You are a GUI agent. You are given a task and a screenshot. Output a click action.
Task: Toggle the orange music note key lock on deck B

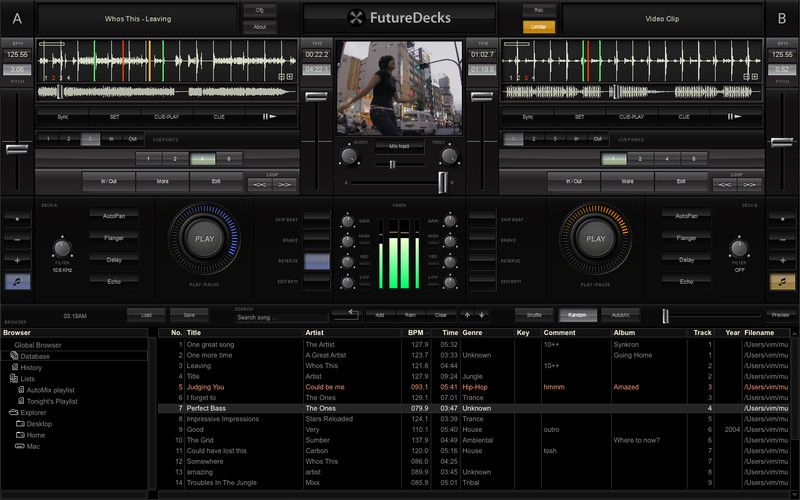[782, 281]
